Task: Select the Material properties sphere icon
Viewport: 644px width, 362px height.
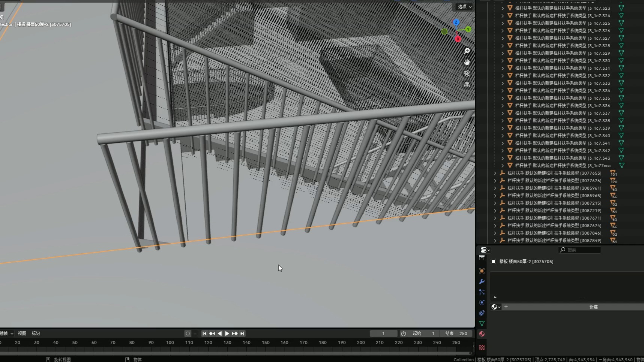Action: pos(482,334)
